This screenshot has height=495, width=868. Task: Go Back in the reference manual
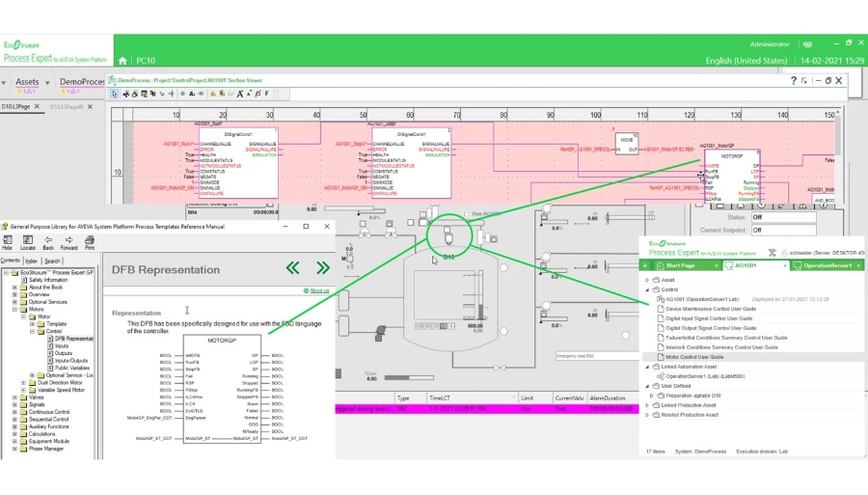pos(49,241)
